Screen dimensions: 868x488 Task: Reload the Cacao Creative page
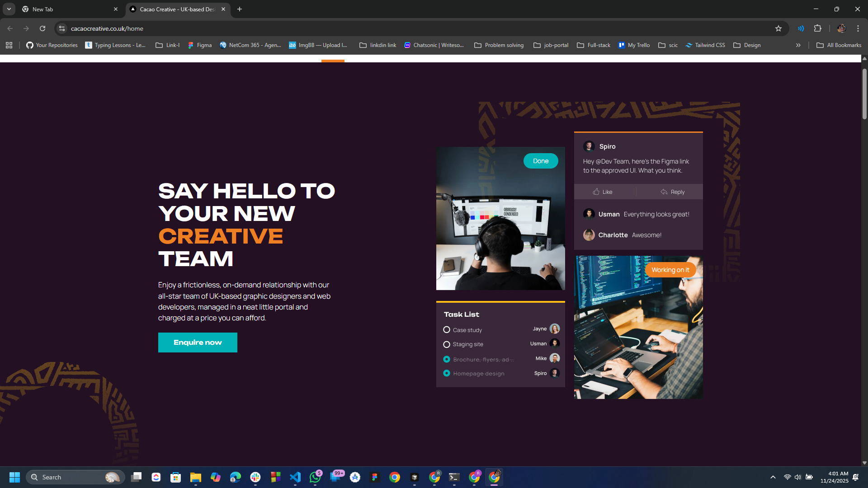[42, 28]
